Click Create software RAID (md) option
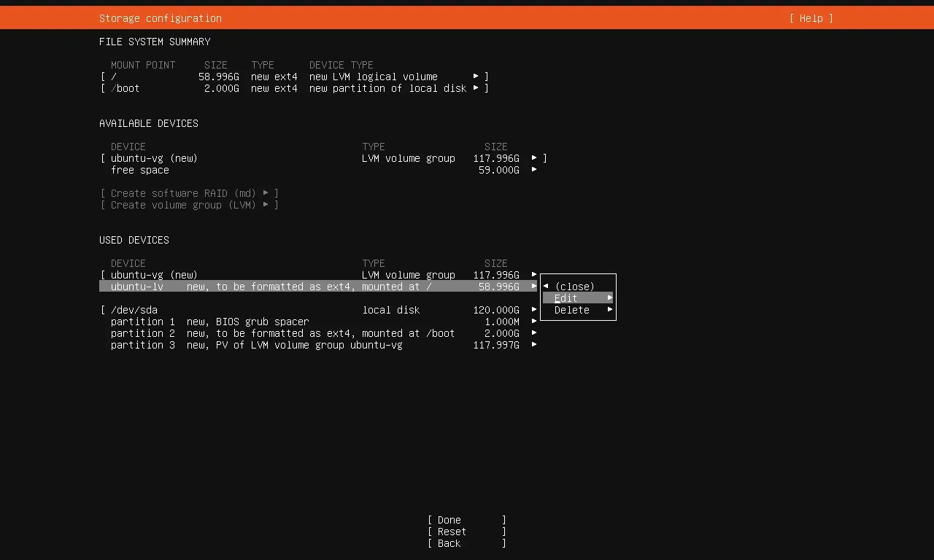 click(x=190, y=193)
